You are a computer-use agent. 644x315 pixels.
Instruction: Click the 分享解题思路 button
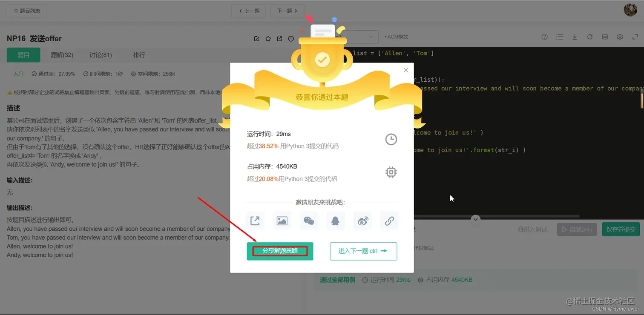280,251
